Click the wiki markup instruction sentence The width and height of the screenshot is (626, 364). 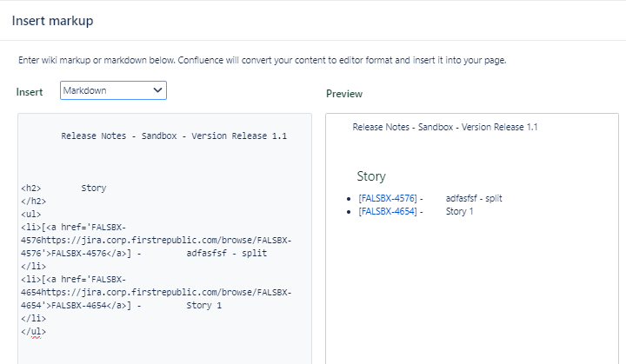263,60
